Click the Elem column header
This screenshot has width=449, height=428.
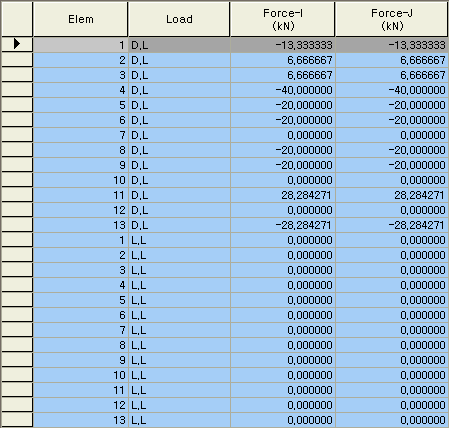pos(80,19)
